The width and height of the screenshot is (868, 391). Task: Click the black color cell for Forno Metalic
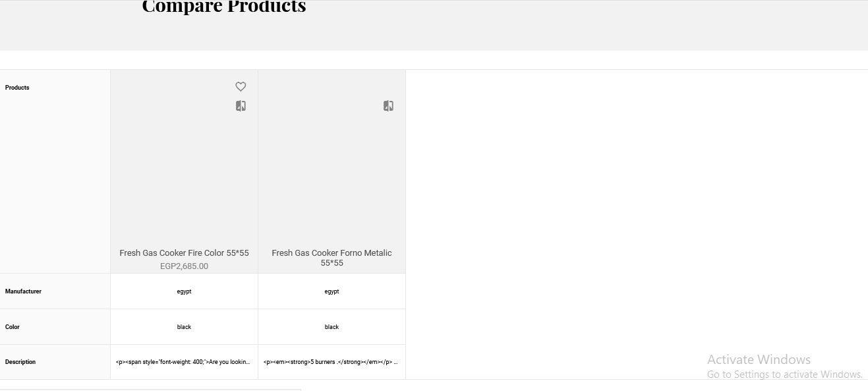click(332, 326)
